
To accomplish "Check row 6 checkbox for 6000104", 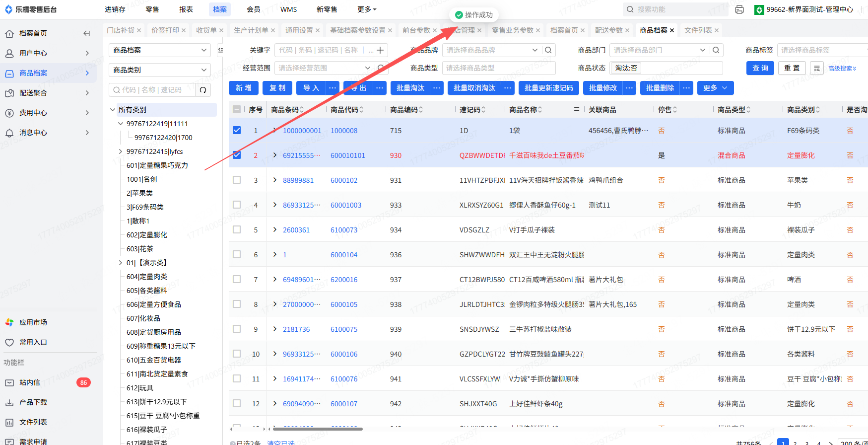I will [x=237, y=254].
